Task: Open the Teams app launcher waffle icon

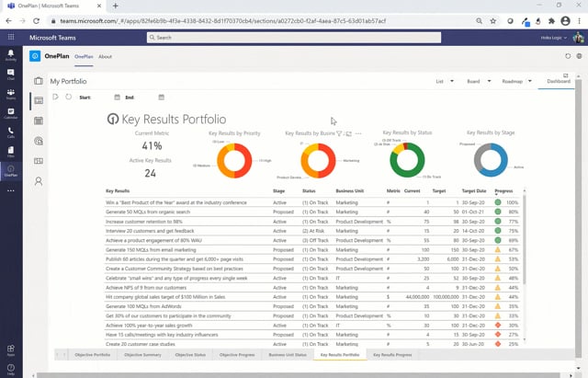Action: coord(11,37)
